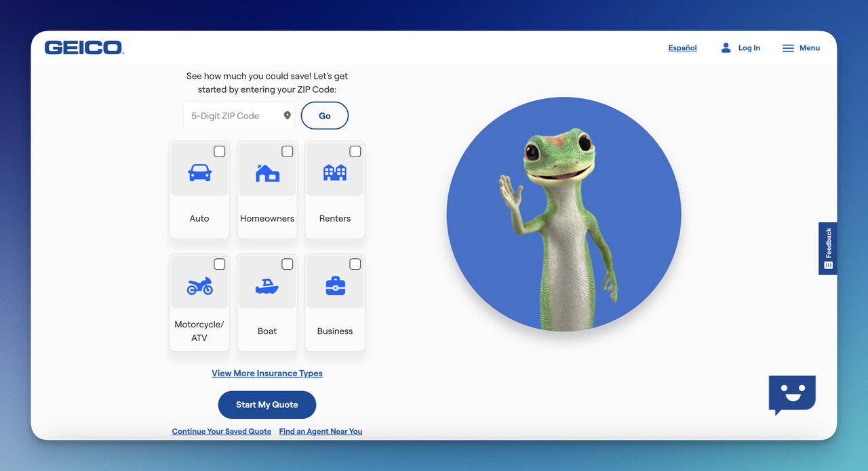Check the Homeowners insurance checkbox
Viewport: 868px width, 471px height.
(288, 151)
